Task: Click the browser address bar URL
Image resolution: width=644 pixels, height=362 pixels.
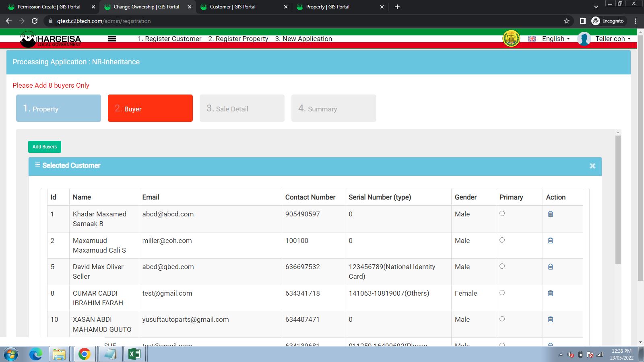Action: point(104,21)
